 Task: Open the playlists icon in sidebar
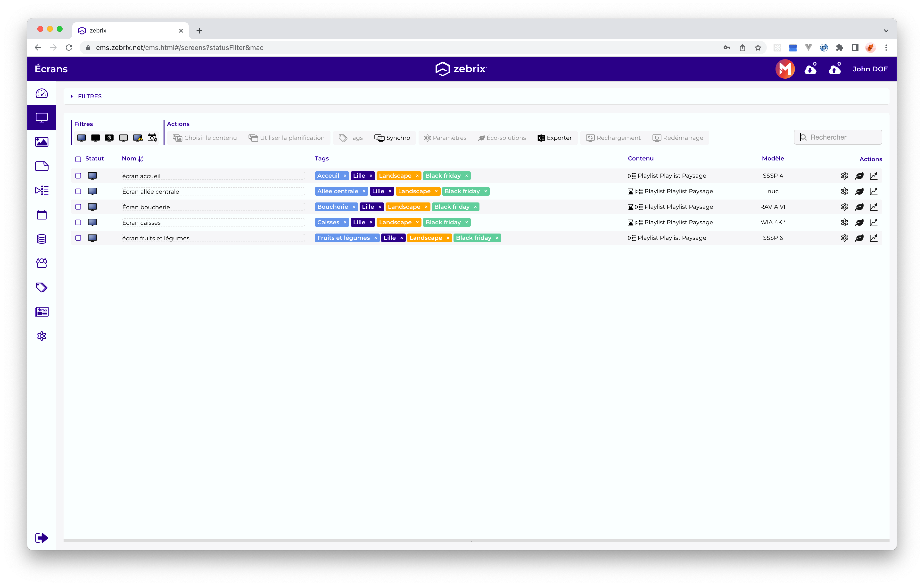[41, 190]
